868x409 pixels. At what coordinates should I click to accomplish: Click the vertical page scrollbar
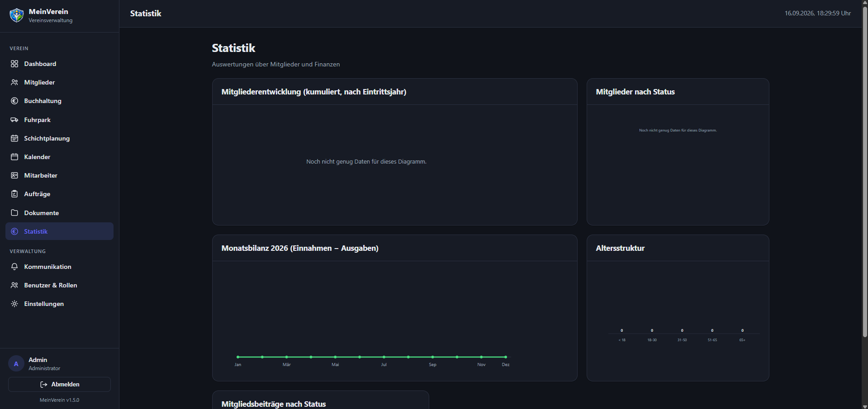click(865, 172)
